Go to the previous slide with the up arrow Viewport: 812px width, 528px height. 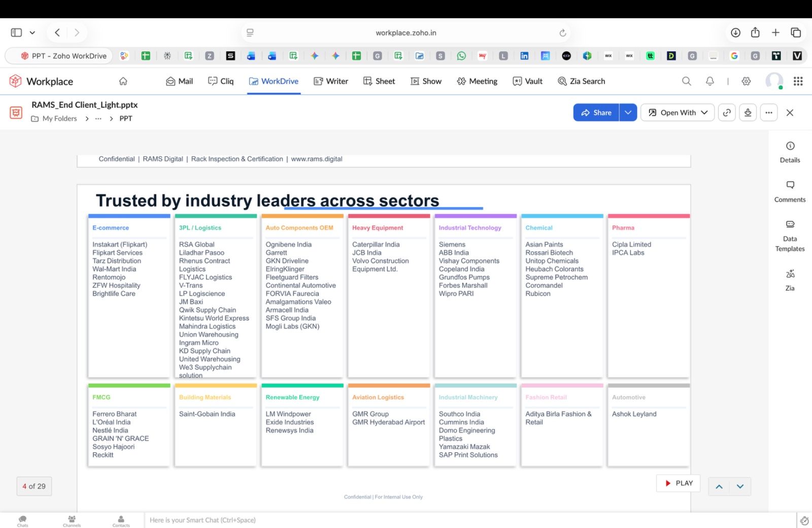(x=719, y=486)
